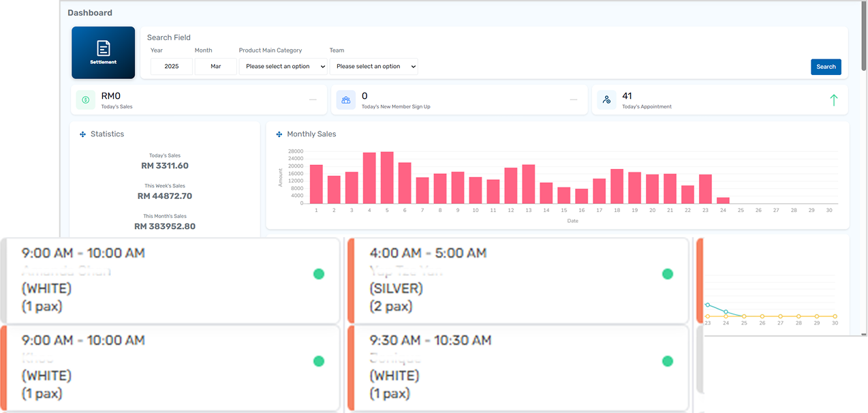
Task: Click the Today's Appointment person icon
Action: [x=606, y=100]
